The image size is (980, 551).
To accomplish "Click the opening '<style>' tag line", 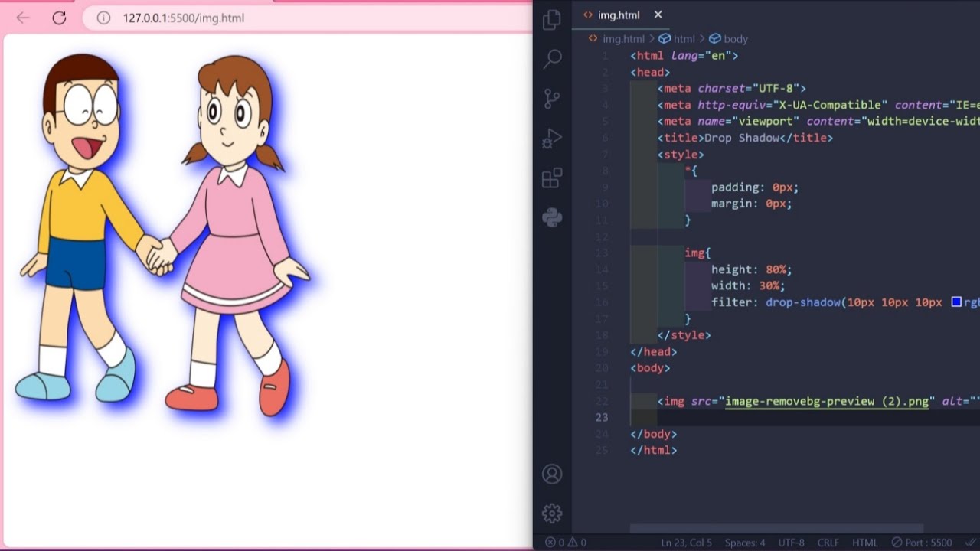I will 681,154.
